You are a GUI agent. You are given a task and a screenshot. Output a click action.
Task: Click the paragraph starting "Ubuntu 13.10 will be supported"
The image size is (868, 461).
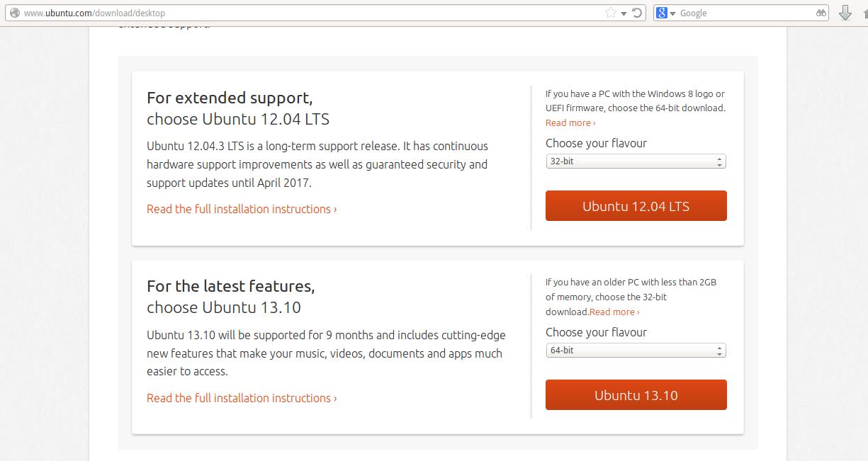coord(326,353)
